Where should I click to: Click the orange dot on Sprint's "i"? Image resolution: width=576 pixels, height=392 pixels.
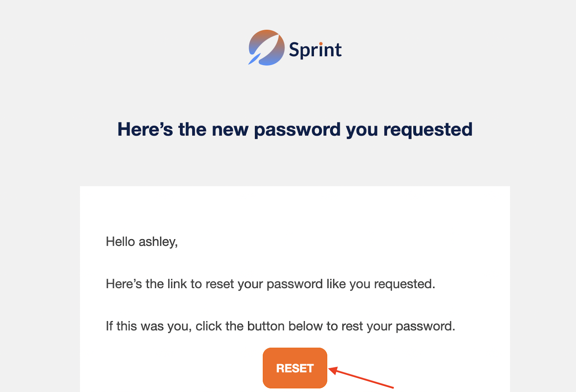tap(321, 44)
